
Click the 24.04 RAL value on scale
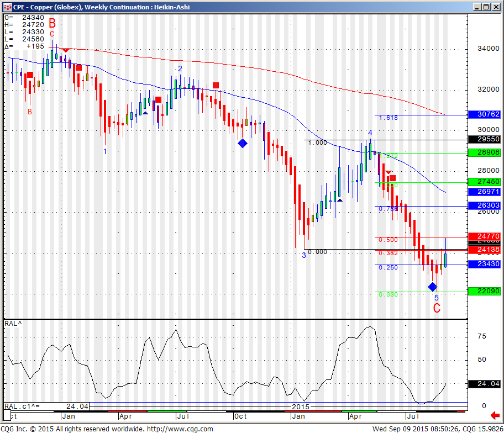[484, 384]
